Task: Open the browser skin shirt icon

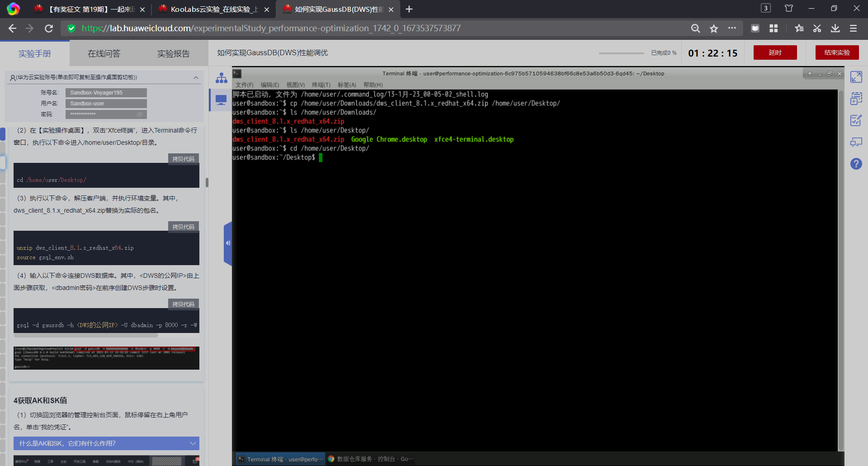Action: point(789,9)
